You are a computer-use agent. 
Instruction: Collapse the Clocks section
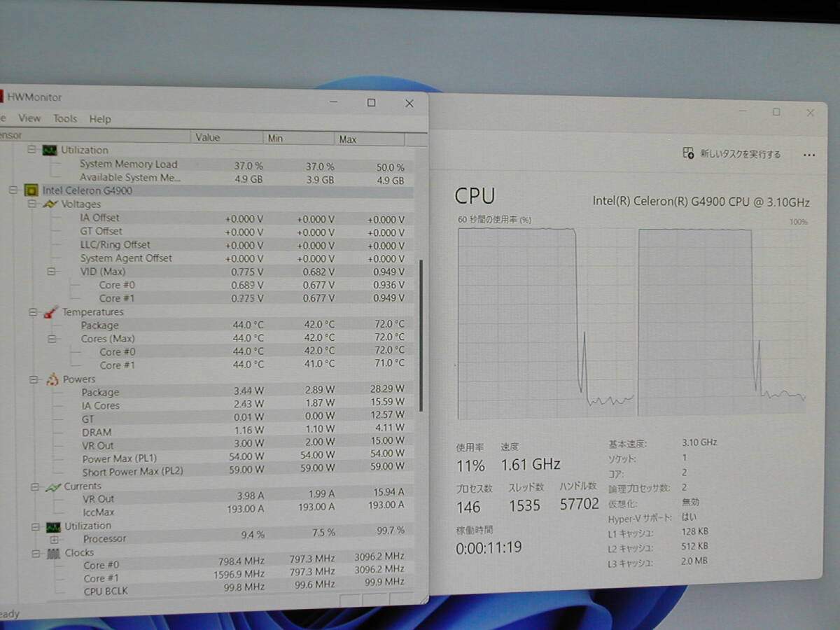[x=35, y=553]
